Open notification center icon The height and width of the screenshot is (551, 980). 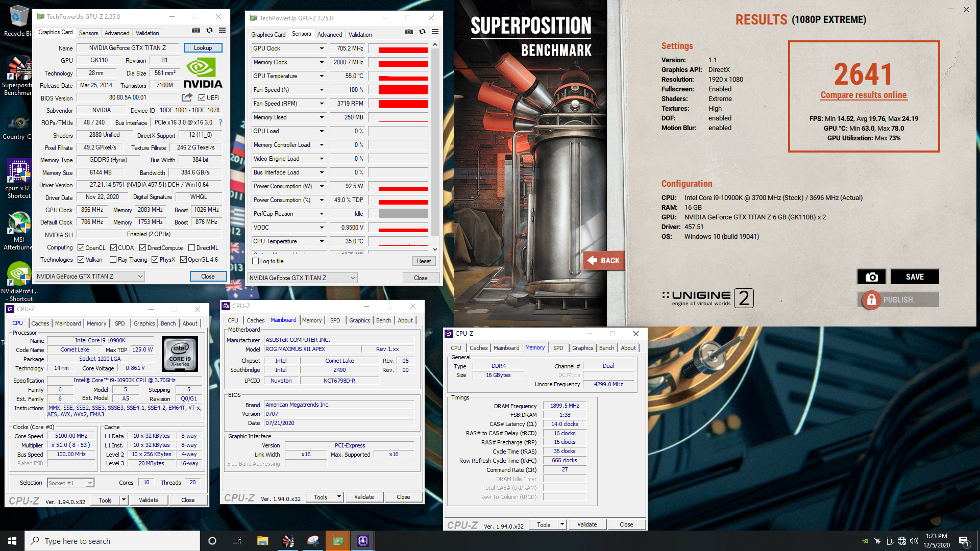pos(964,541)
